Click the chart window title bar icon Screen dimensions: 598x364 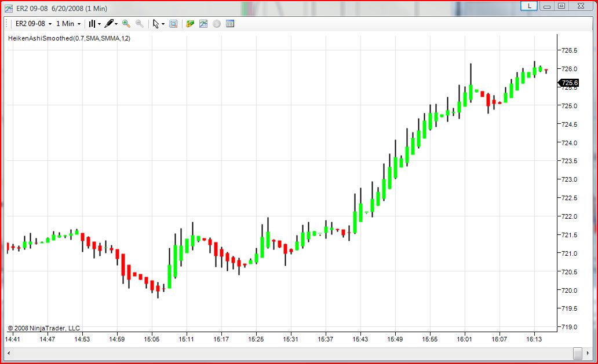tap(8, 8)
